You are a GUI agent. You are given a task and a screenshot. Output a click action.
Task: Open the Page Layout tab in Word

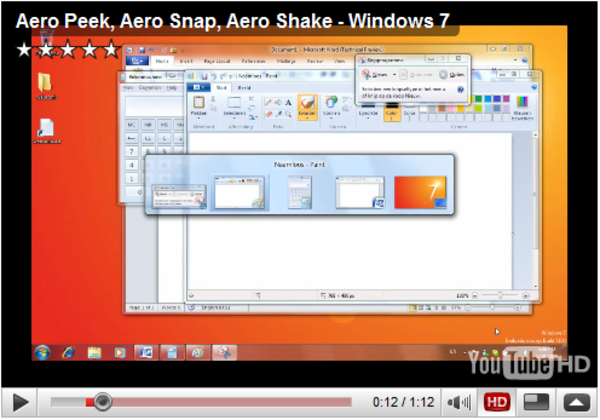pyautogui.click(x=217, y=61)
